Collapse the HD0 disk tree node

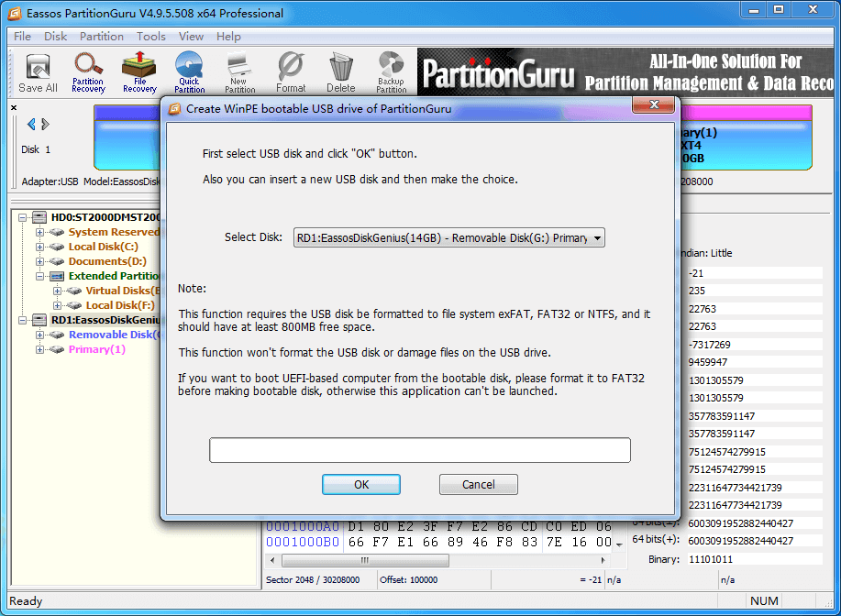click(23, 217)
